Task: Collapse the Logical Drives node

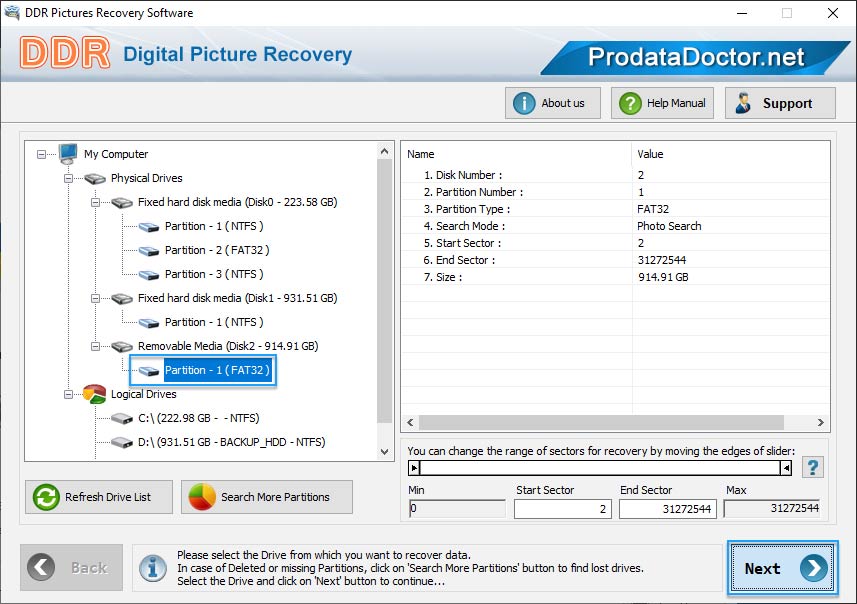Action: coord(68,395)
